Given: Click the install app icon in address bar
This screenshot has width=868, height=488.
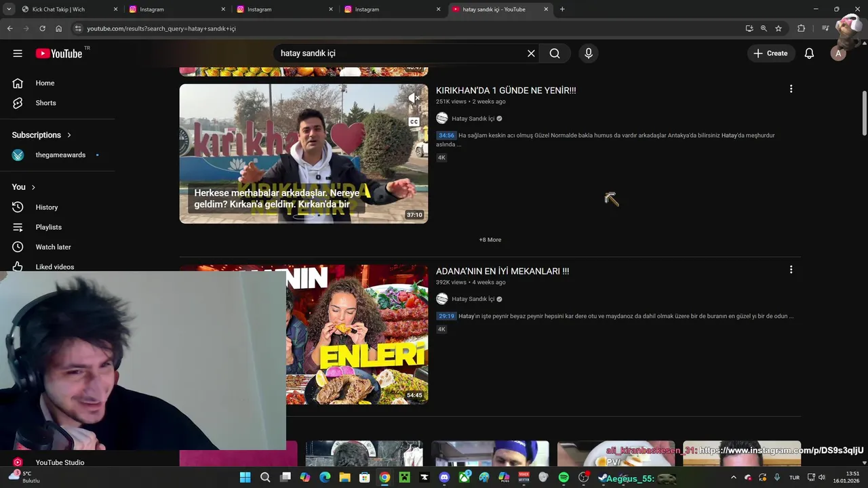Looking at the screenshot, I should [749, 28].
